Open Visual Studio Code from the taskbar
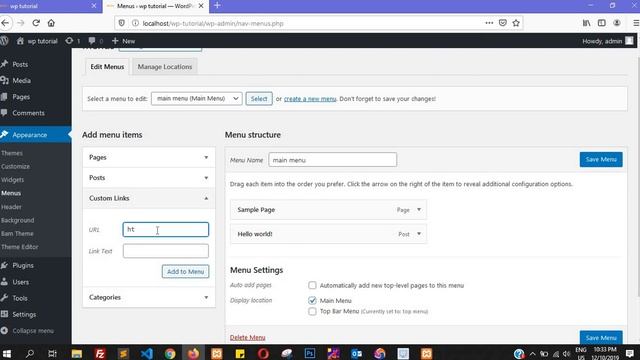This screenshot has width=640, height=360. (147, 353)
